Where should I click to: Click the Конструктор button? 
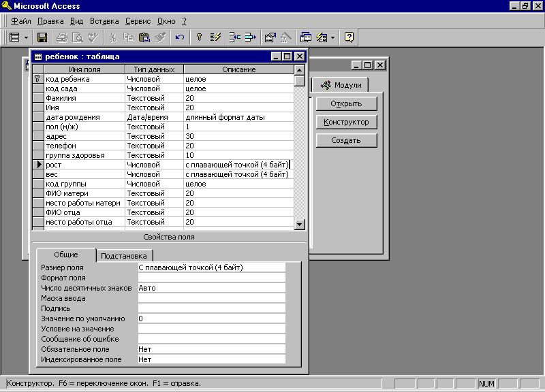coord(346,122)
